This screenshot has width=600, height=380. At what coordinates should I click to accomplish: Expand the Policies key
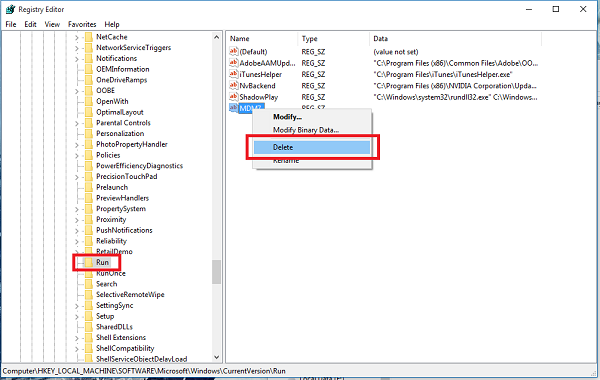point(77,155)
